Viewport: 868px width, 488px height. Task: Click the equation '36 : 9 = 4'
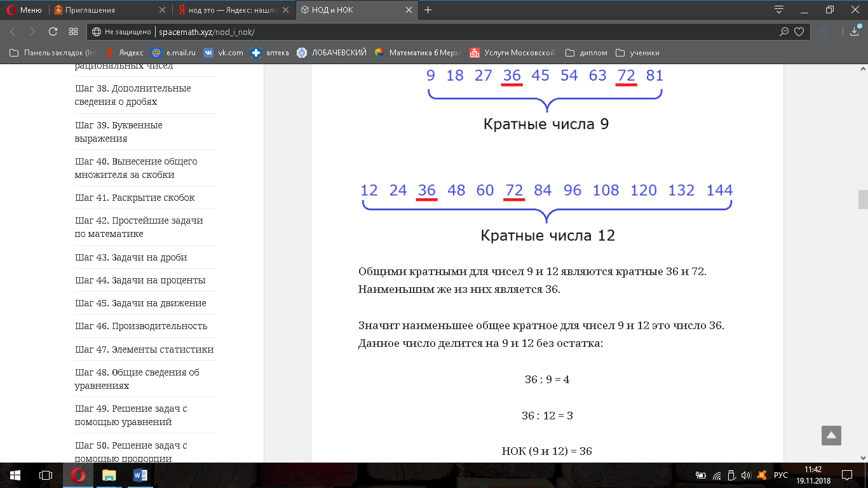pos(547,379)
